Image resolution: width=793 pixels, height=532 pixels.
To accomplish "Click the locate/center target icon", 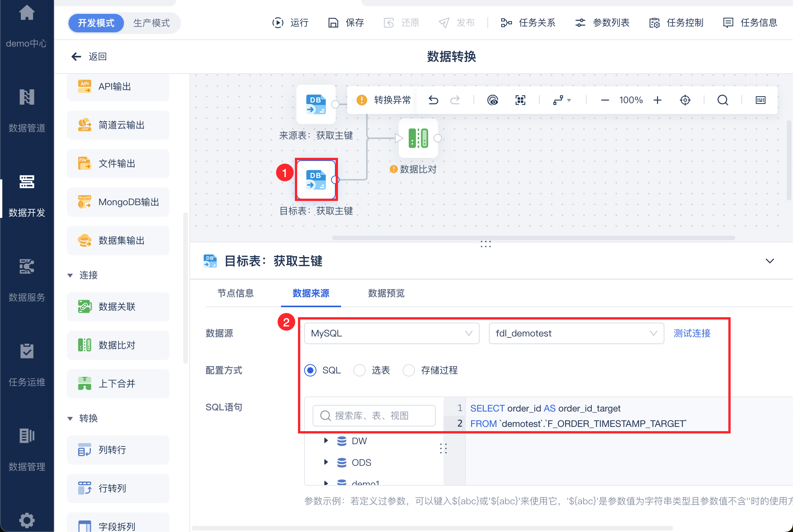I will [x=685, y=100].
